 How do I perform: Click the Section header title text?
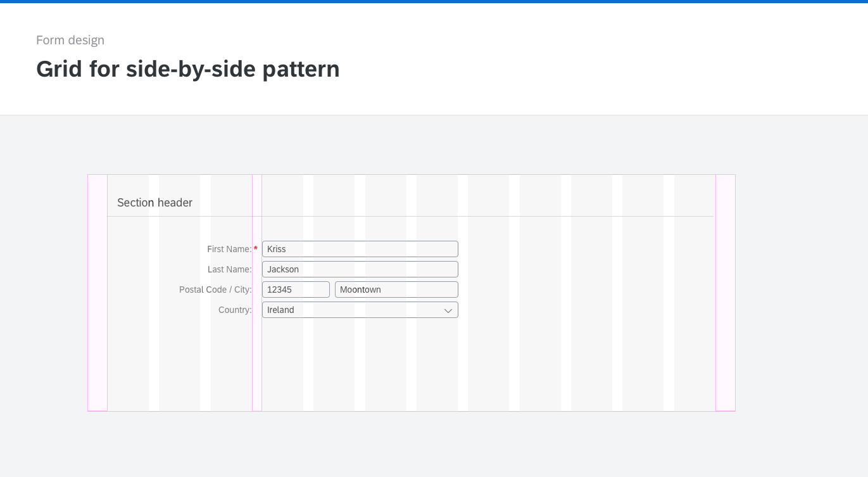click(154, 202)
